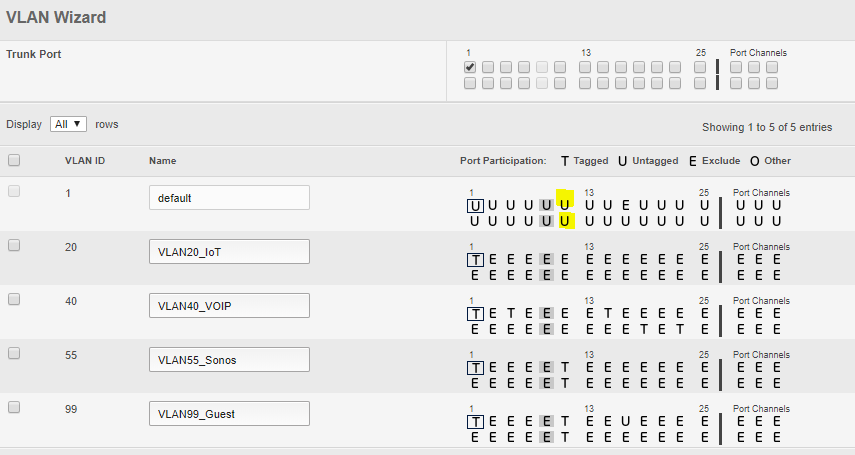
Task: Sort table by VLAN ID column header
Action: [x=85, y=160]
